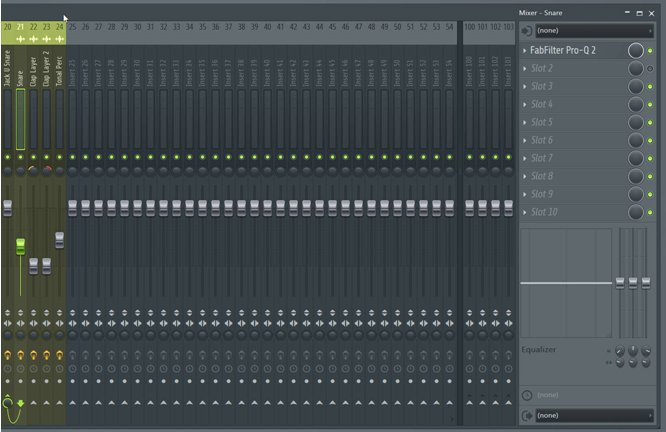The height and width of the screenshot is (432, 666).
Task: Mute Insert 100 with its green LED
Action: pyautogui.click(x=469, y=157)
